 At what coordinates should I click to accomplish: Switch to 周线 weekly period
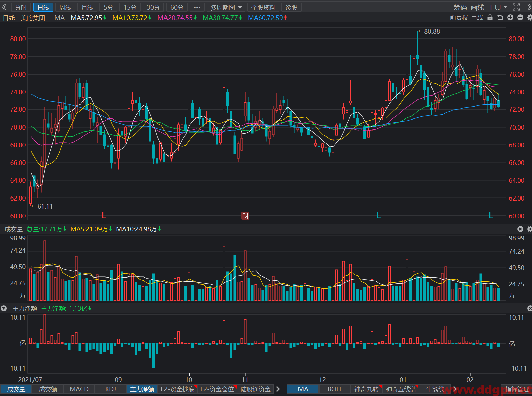pos(65,7)
